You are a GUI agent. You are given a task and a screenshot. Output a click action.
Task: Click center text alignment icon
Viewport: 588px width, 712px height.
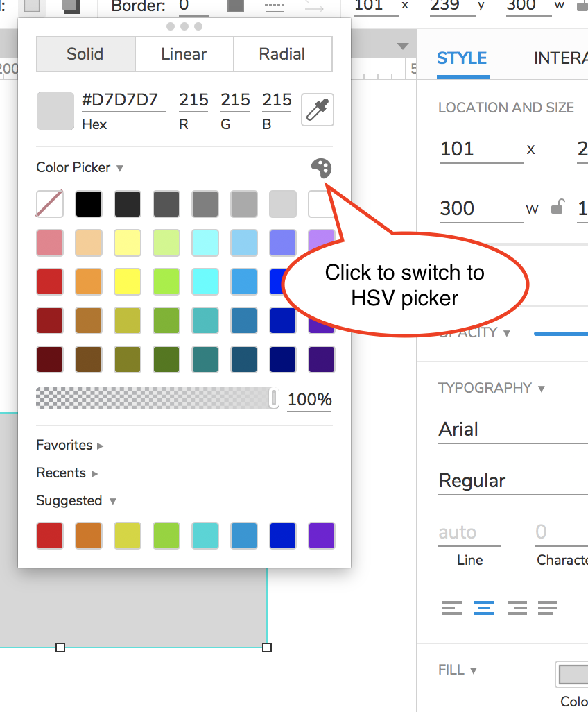coord(484,608)
